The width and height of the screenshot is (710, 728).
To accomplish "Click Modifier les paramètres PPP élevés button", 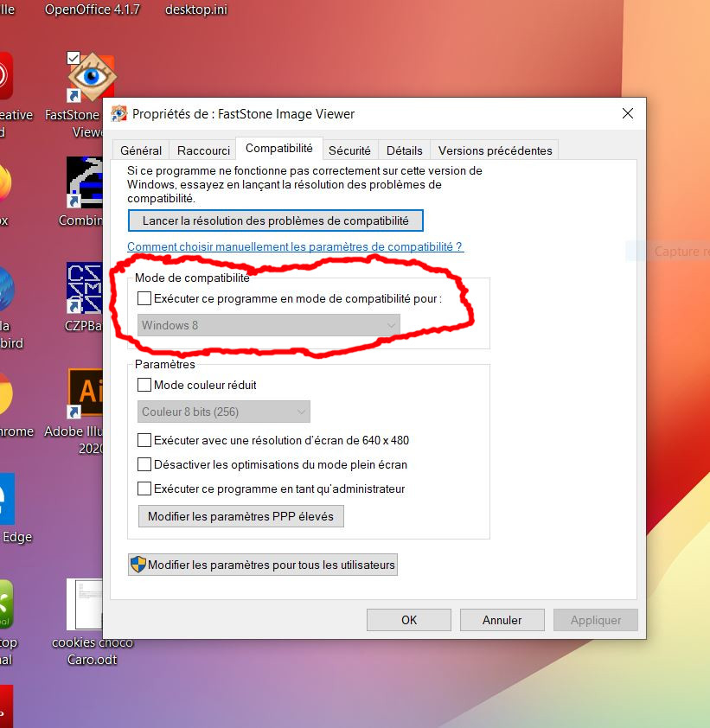I will click(241, 516).
